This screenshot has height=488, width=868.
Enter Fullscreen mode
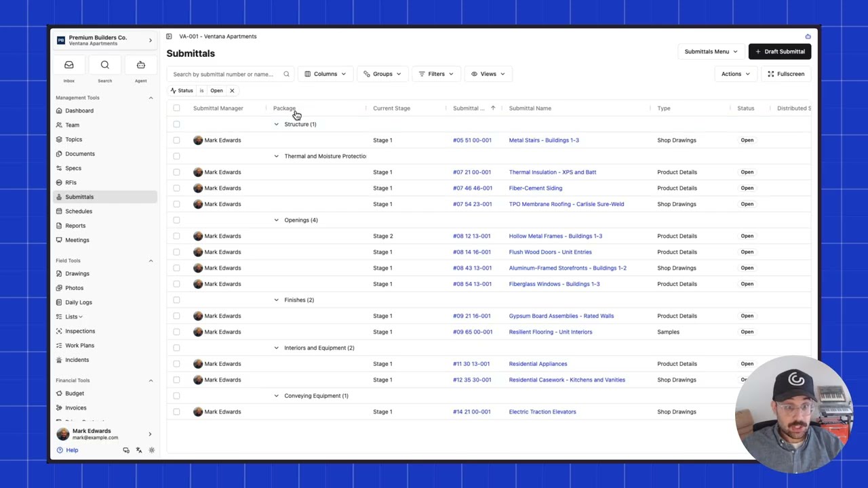786,74
